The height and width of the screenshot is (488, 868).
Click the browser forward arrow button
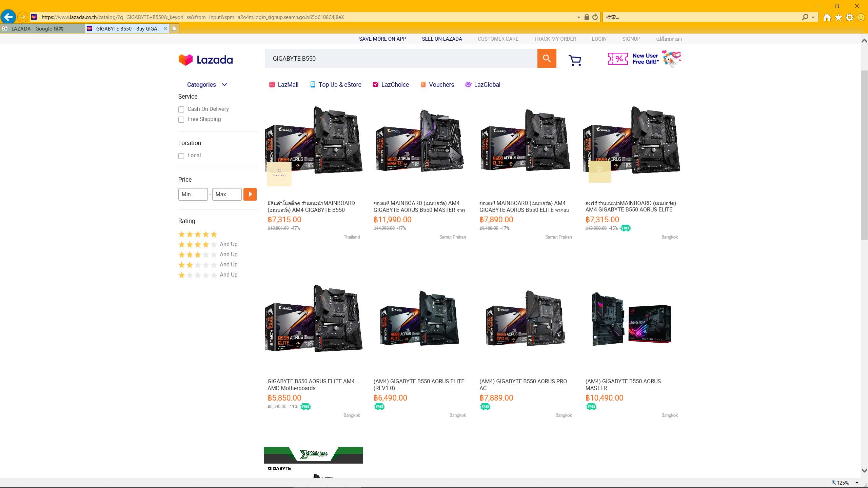[x=22, y=17]
